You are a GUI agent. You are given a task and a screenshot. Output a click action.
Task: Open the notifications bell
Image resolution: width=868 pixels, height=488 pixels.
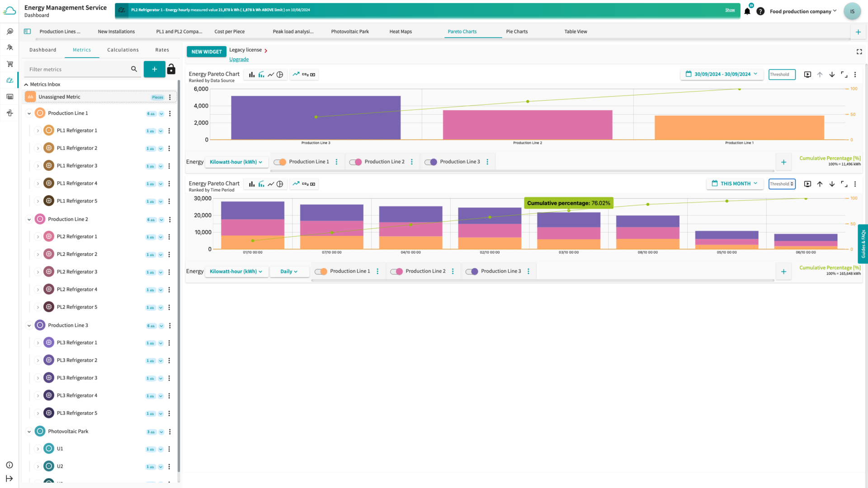click(747, 11)
